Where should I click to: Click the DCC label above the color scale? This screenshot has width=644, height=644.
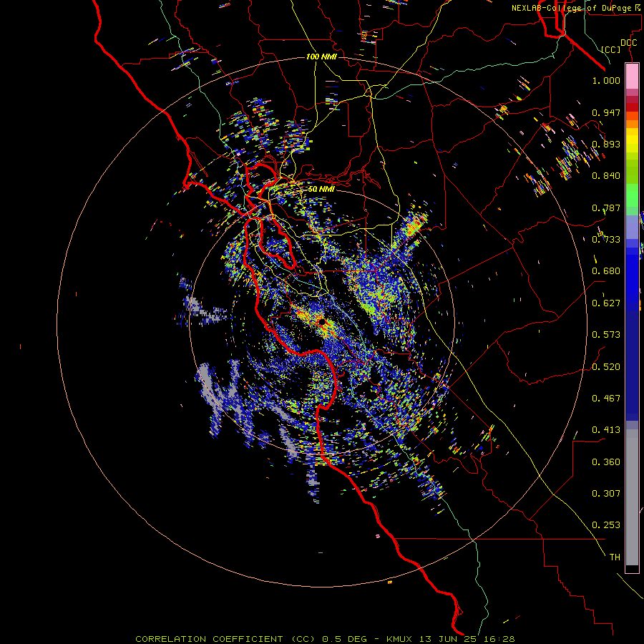tap(629, 43)
